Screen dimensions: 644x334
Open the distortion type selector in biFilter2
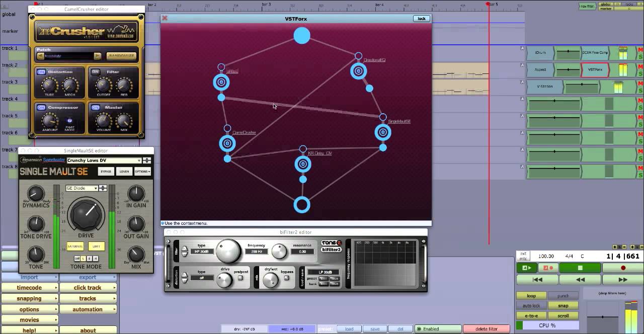coord(202,278)
